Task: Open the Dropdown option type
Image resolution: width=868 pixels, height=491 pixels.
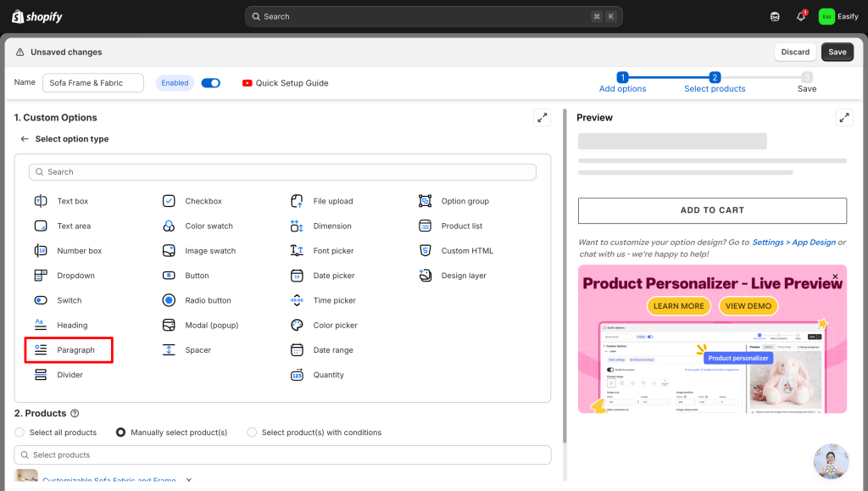Action: coord(75,276)
